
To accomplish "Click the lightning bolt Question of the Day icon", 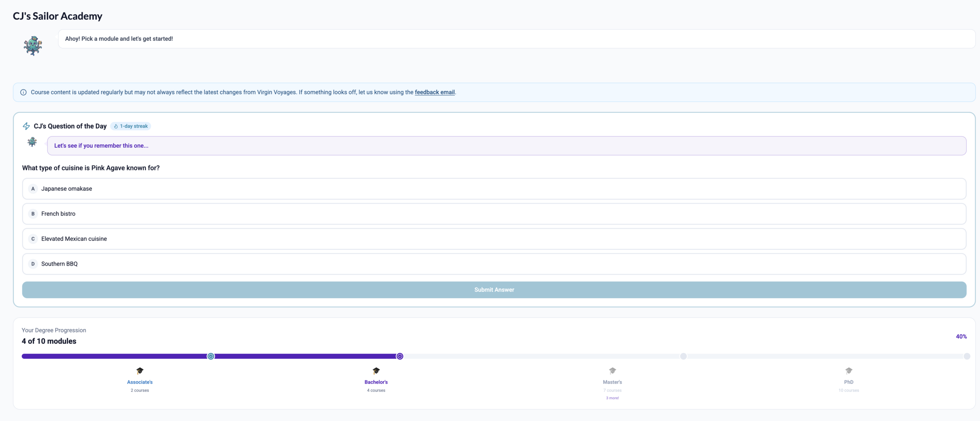I will click(x=26, y=126).
